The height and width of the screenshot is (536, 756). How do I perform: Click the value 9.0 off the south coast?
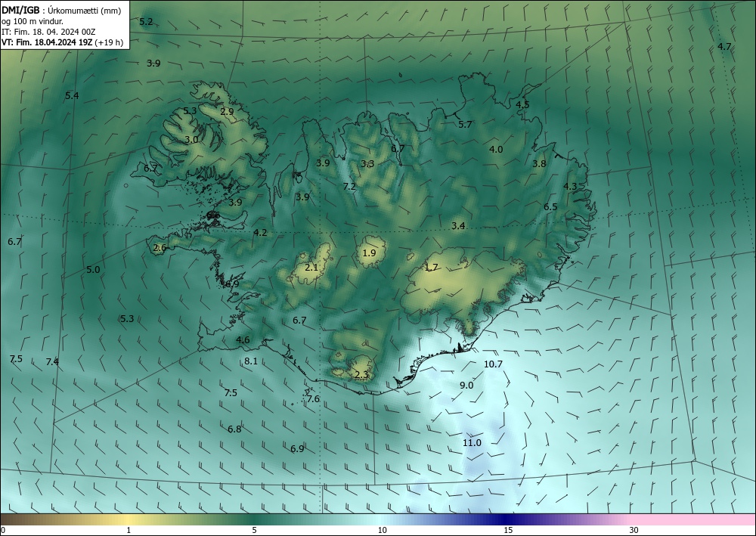tap(466, 385)
